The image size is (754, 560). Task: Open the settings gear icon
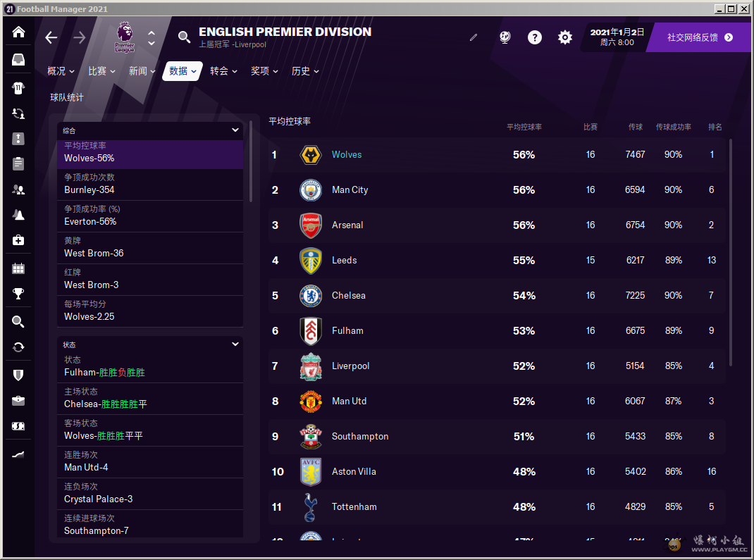tap(565, 37)
